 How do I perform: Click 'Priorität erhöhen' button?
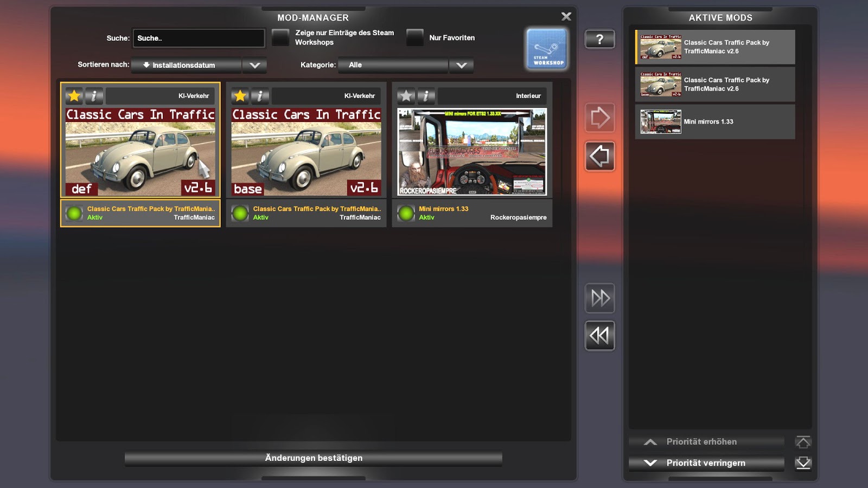[x=706, y=442]
